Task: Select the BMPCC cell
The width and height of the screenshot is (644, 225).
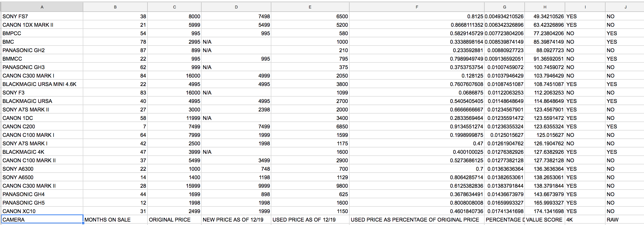Action: 42,33
